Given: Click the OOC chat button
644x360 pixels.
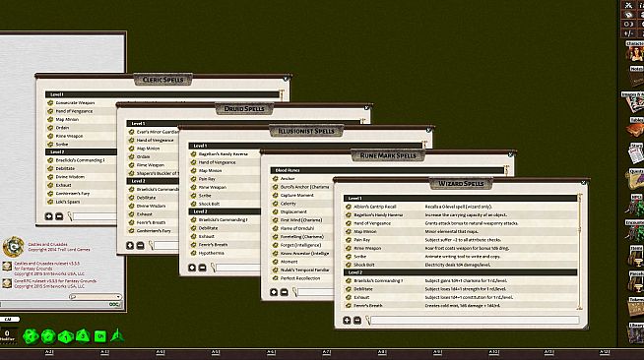Looking at the screenshot, I should tap(114, 304).
